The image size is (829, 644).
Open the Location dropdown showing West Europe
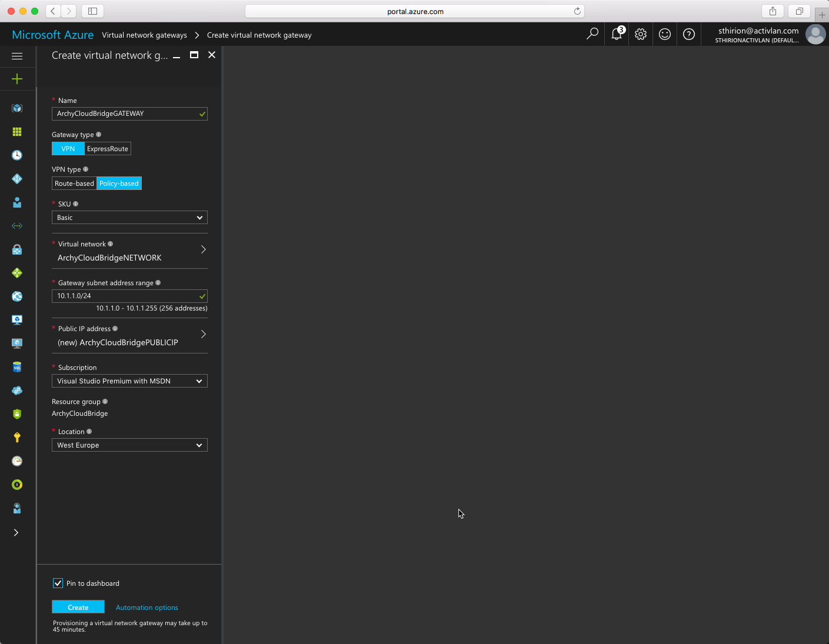pos(129,445)
